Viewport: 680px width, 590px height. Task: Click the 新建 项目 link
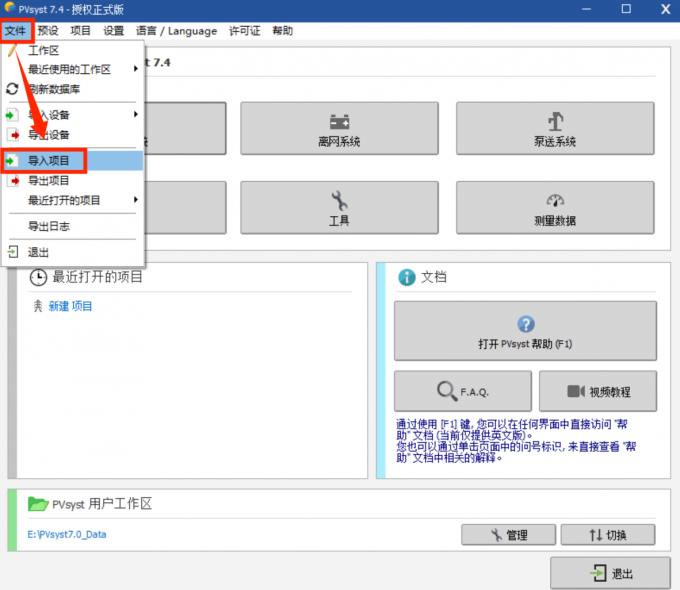tap(70, 306)
